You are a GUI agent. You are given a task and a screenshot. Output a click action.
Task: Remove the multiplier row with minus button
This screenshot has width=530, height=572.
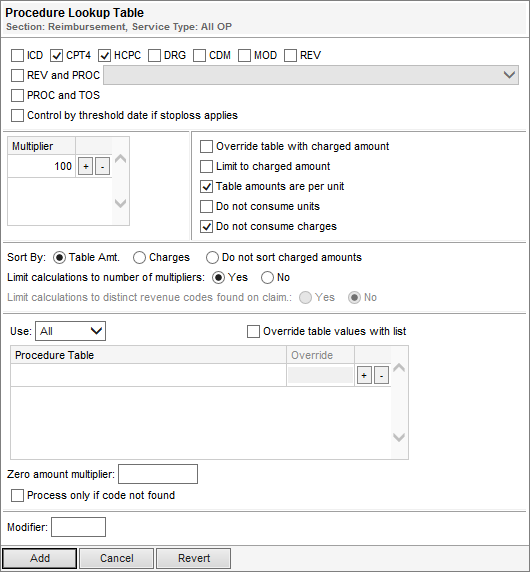click(x=102, y=167)
